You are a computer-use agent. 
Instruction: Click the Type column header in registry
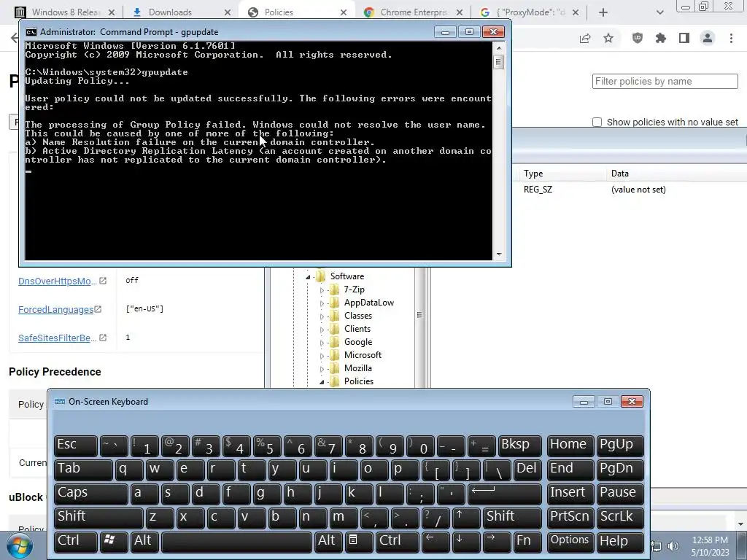pyautogui.click(x=533, y=174)
